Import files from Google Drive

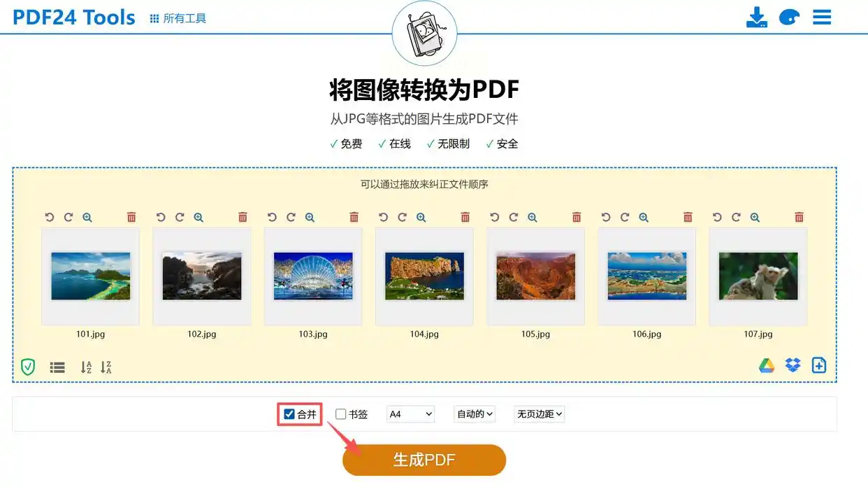pos(767,365)
